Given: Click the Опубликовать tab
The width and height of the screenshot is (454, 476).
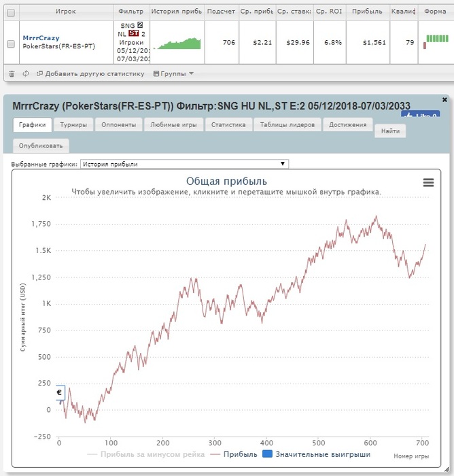Looking at the screenshot, I should pos(41,146).
